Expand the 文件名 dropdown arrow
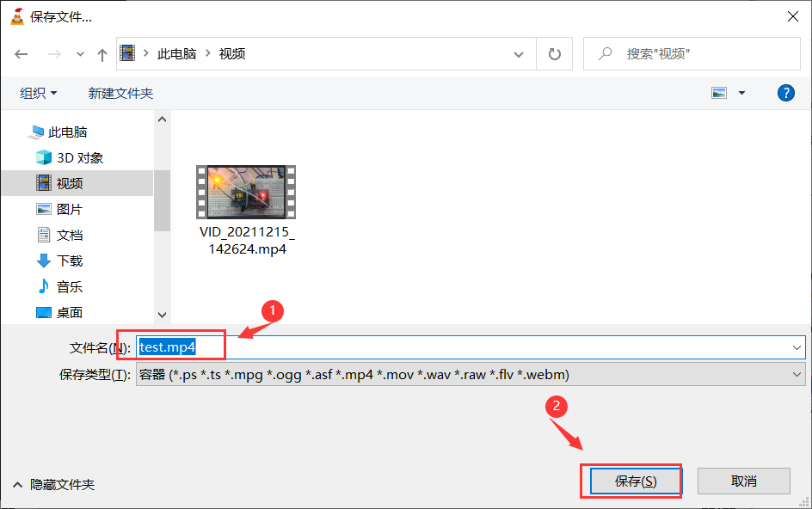The height and width of the screenshot is (509, 812). tap(797, 347)
